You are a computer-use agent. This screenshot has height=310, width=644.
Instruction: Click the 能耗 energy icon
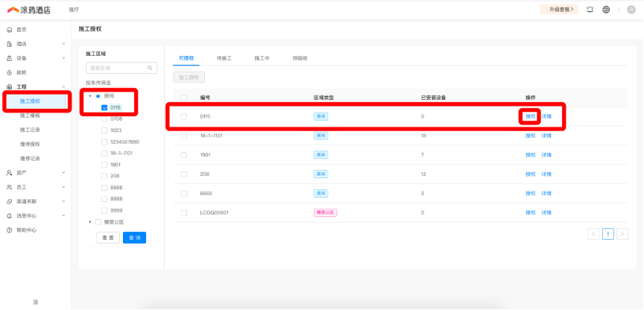[10, 73]
